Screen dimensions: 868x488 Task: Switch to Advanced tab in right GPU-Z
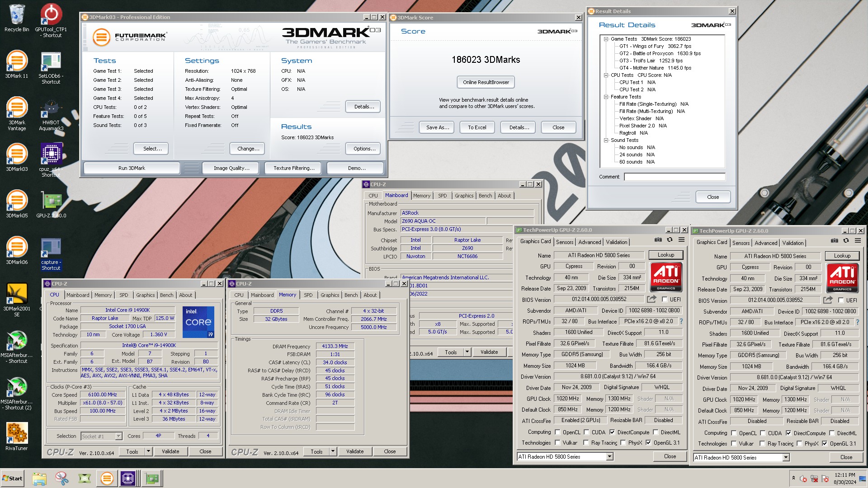[766, 243]
